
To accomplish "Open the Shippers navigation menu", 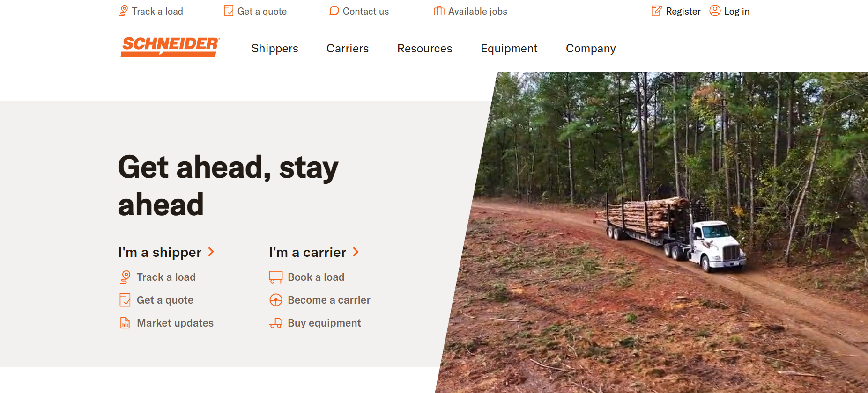I will [x=274, y=49].
